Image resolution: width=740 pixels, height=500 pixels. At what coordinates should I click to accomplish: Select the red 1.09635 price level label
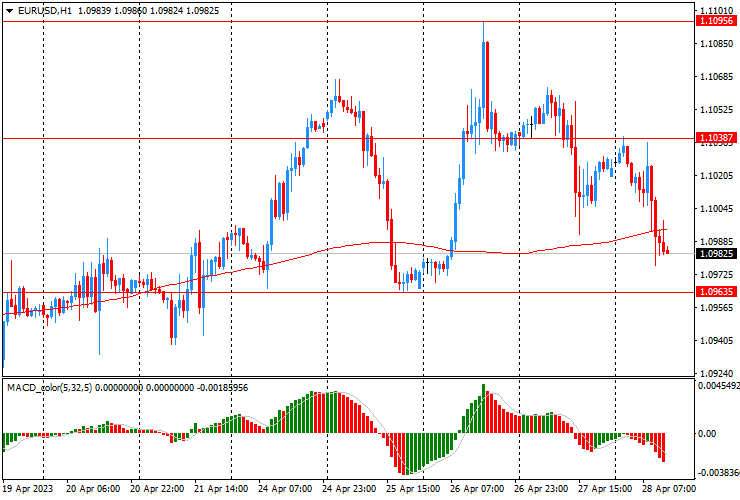[x=716, y=292]
